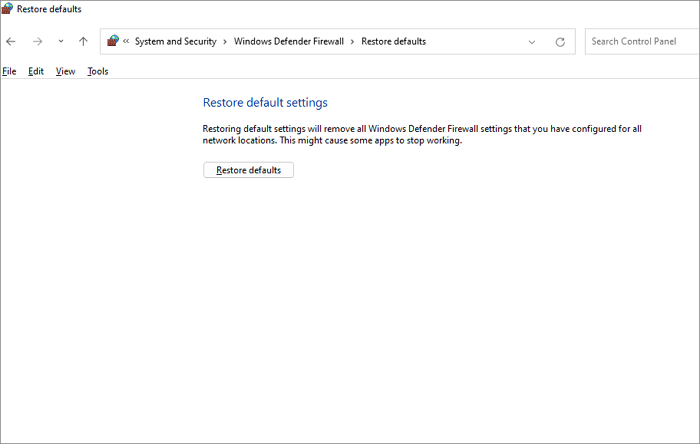Refresh the current Control Panel page
Image resolution: width=700 pixels, height=444 pixels.
(x=560, y=42)
